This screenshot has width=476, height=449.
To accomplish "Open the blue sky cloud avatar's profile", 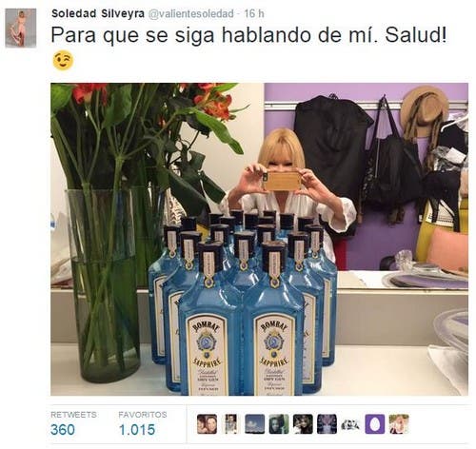I will point(255,424).
